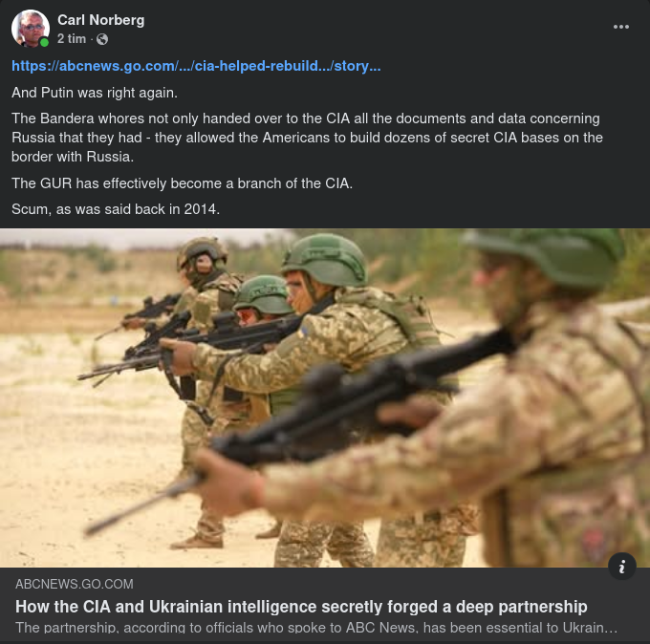Click the info icon on link preview
Screen dimensions: 650x644
click(622, 566)
